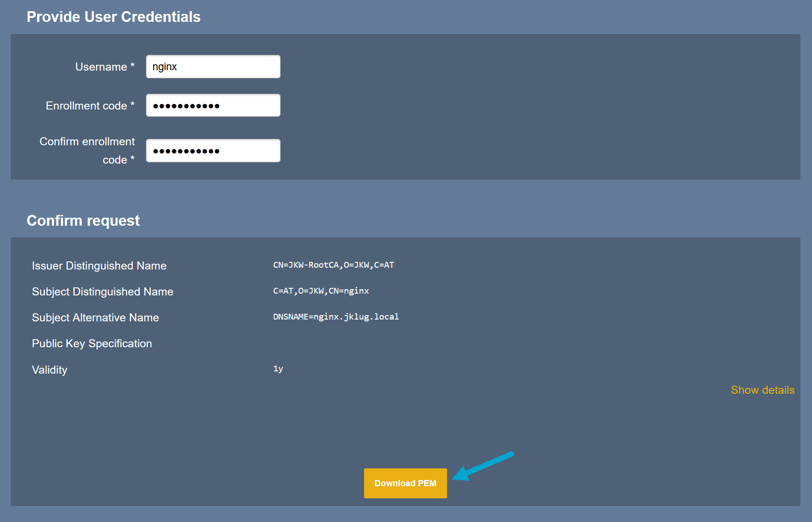Open the Show details link
Viewport: 812px width, 522px height.
point(762,390)
